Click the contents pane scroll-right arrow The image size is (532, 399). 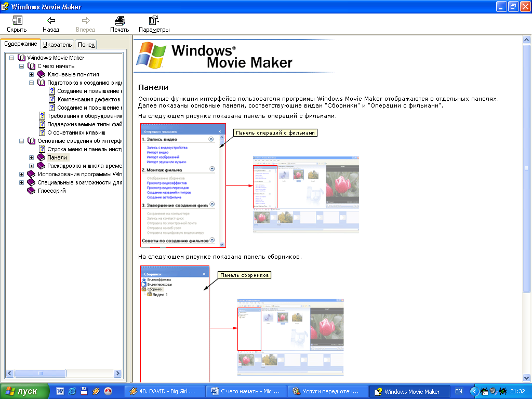click(118, 373)
